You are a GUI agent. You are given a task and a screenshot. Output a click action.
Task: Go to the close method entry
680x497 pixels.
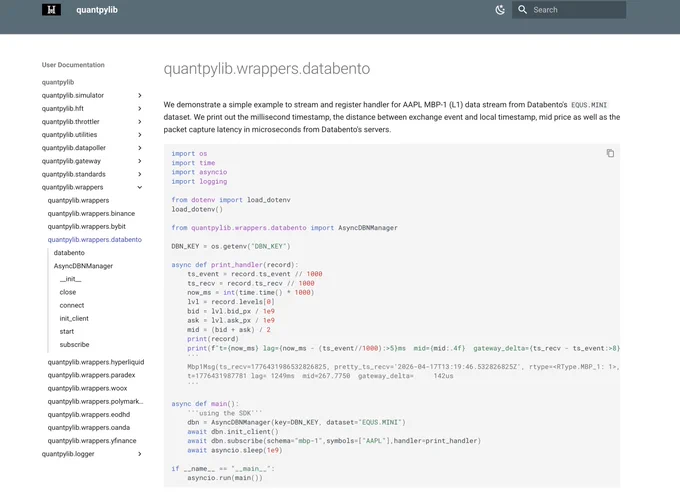point(68,292)
